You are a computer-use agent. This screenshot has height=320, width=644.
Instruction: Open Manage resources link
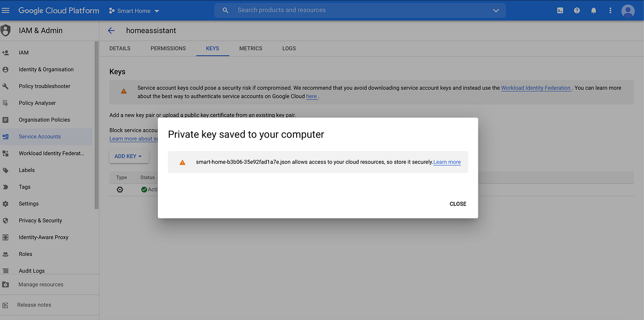tap(41, 285)
